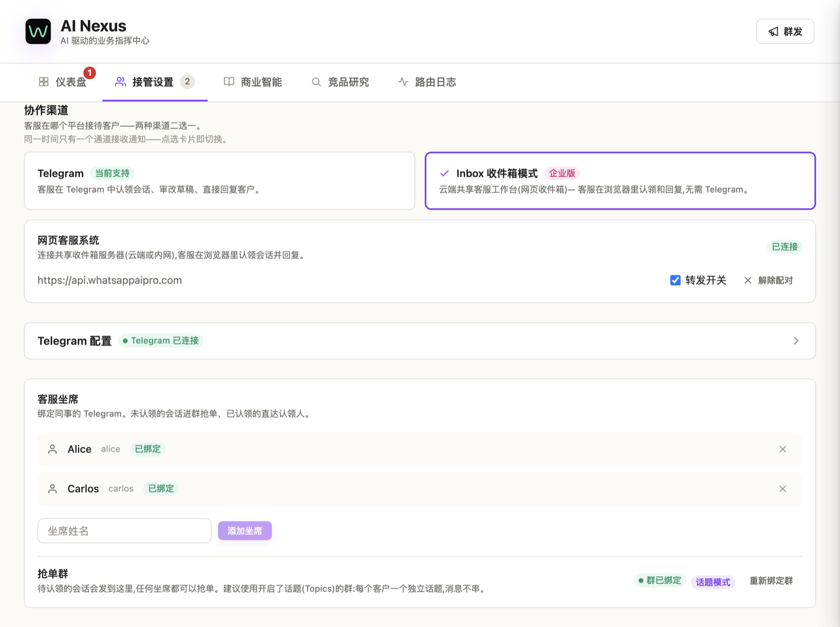
Task: Click the users icon beside 接管设置
Action: [x=121, y=82]
